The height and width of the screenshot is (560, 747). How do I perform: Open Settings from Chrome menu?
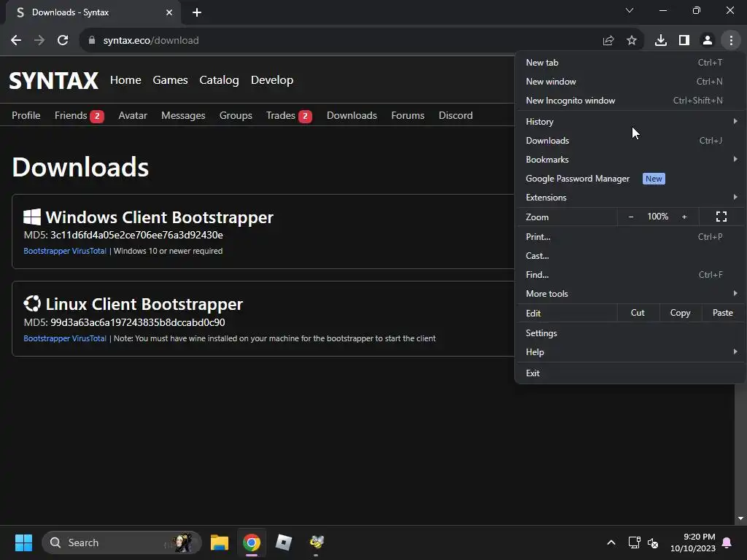(x=630, y=332)
